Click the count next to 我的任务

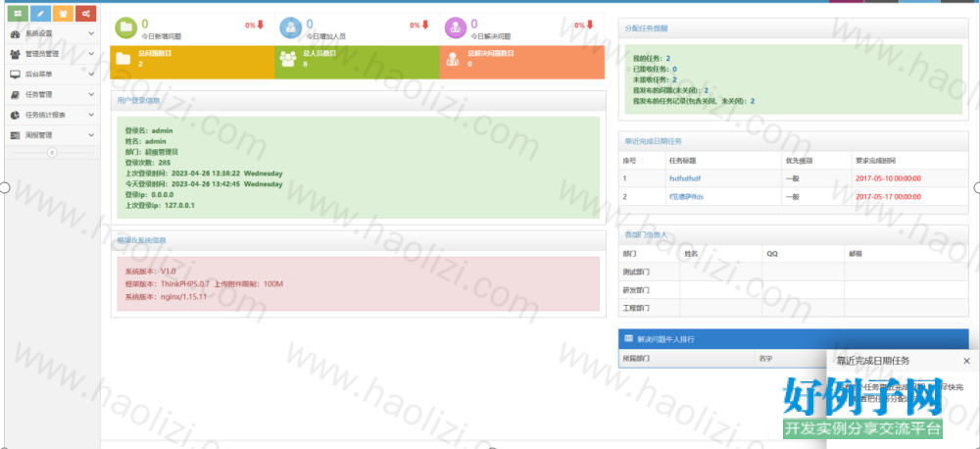668,58
